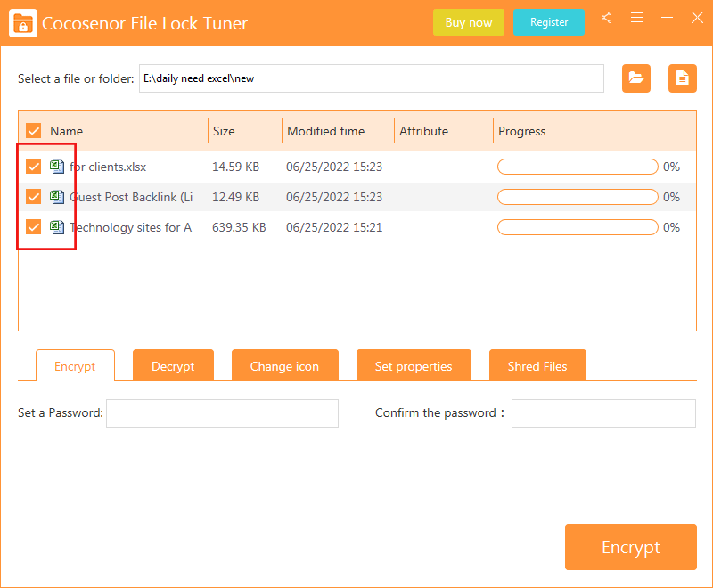Click the Cocosenor File Lock Tuner logo icon
This screenshot has width=713, height=588.
click(x=23, y=23)
